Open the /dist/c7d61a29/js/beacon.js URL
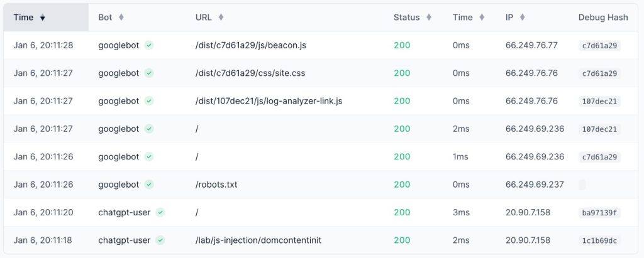This screenshot has height=258, width=644. coord(251,45)
